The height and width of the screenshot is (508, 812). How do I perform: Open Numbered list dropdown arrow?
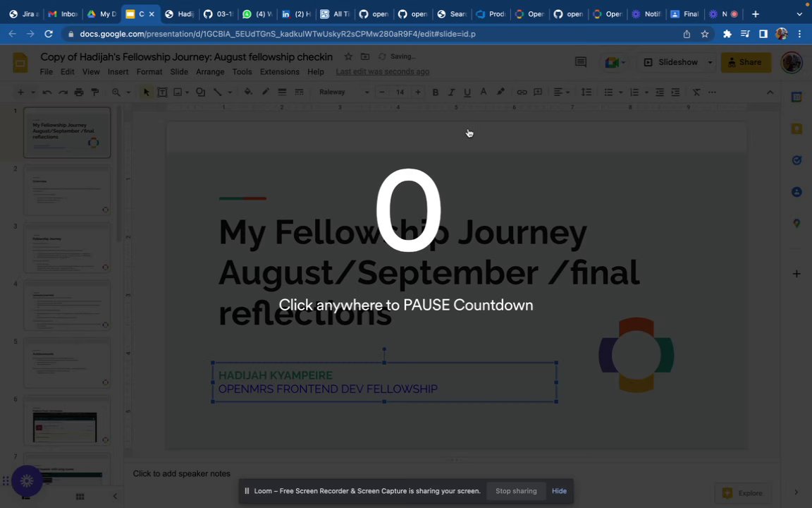(646, 92)
